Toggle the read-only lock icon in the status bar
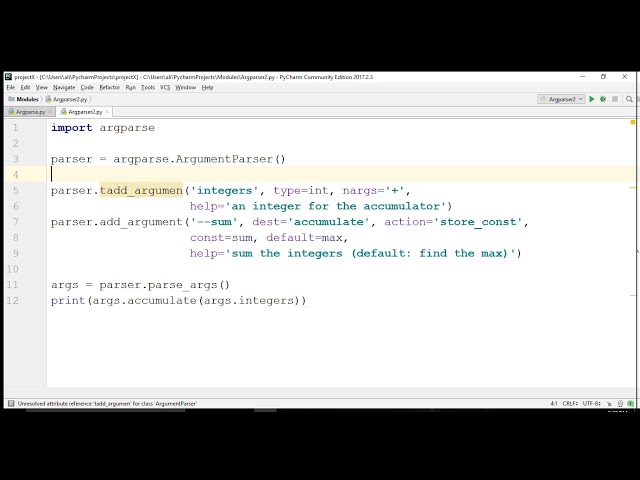The height and width of the screenshot is (480, 640). 609,404
